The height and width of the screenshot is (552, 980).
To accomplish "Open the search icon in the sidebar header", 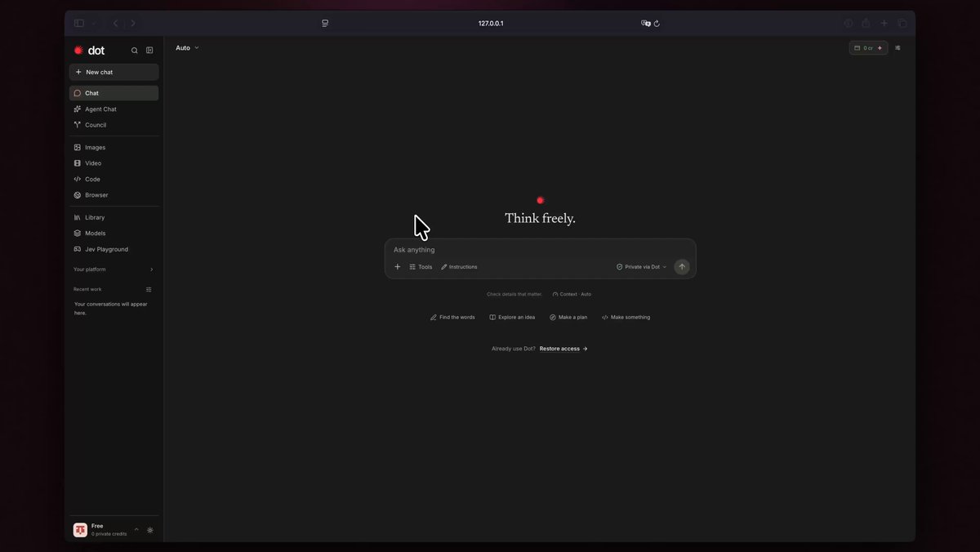I will coord(135,51).
